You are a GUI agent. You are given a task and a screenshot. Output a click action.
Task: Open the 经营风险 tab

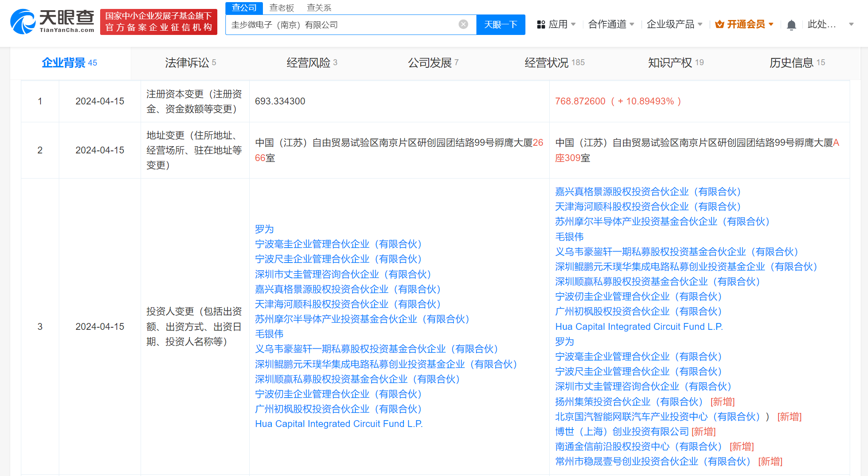tap(312, 63)
